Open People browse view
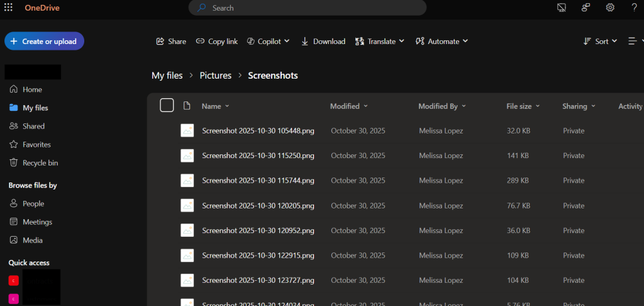The image size is (644, 306). (x=33, y=203)
